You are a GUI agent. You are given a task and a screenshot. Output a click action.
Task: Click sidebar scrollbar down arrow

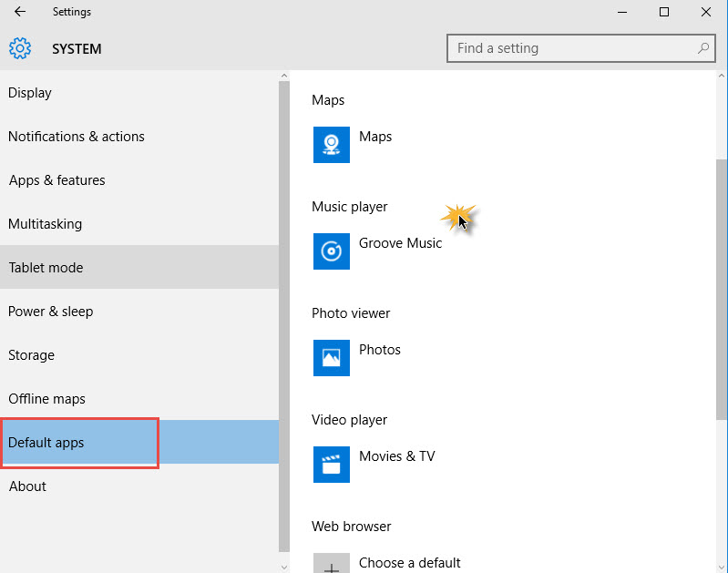[x=284, y=568]
